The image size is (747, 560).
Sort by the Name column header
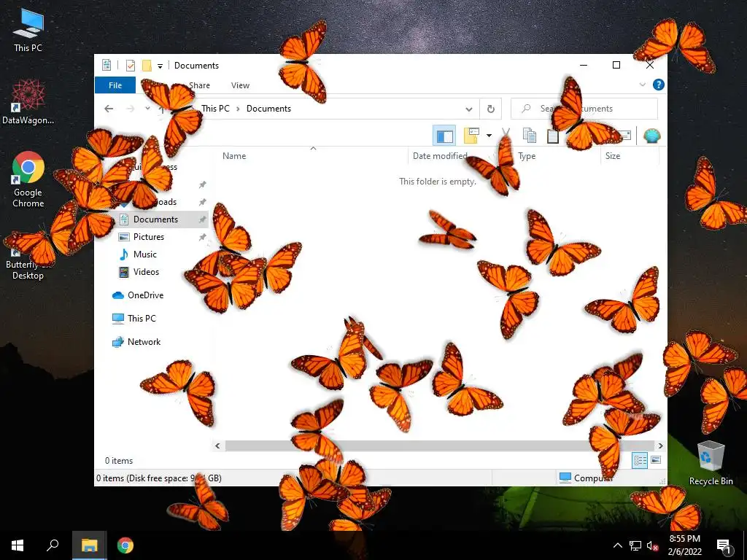pyautogui.click(x=234, y=156)
